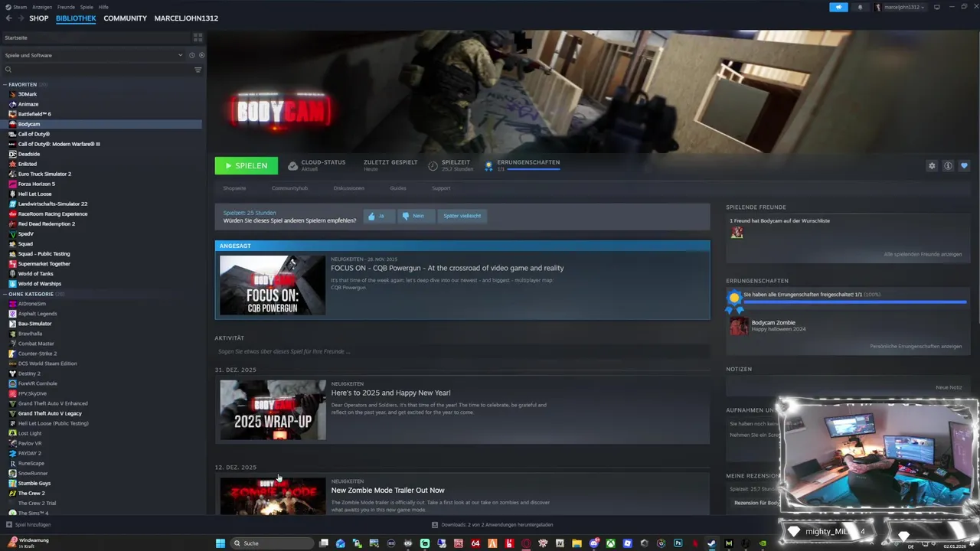Open the notifications bell

point(860,7)
